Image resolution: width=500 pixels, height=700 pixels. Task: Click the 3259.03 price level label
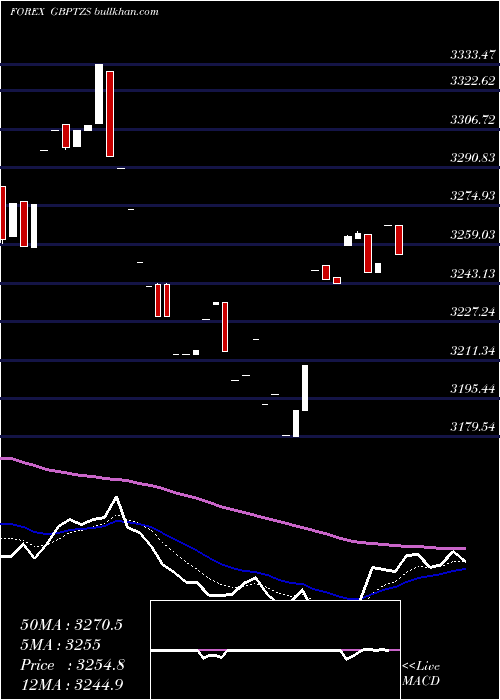(473, 234)
